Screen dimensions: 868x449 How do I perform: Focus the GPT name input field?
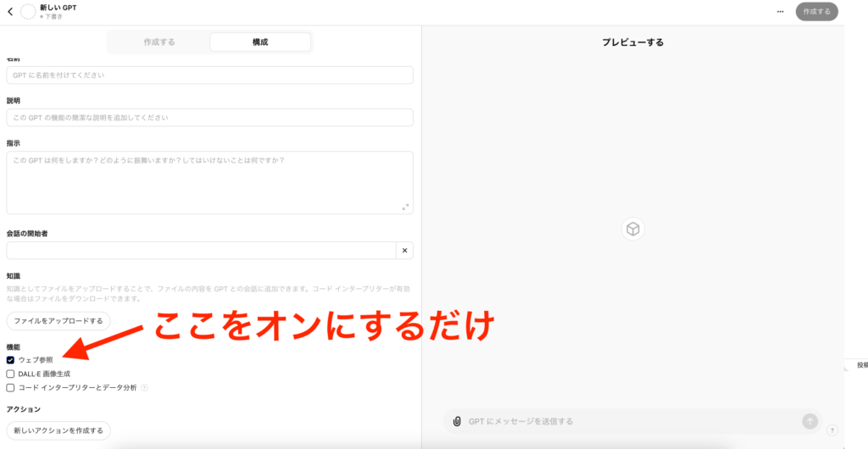click(210, 75)
